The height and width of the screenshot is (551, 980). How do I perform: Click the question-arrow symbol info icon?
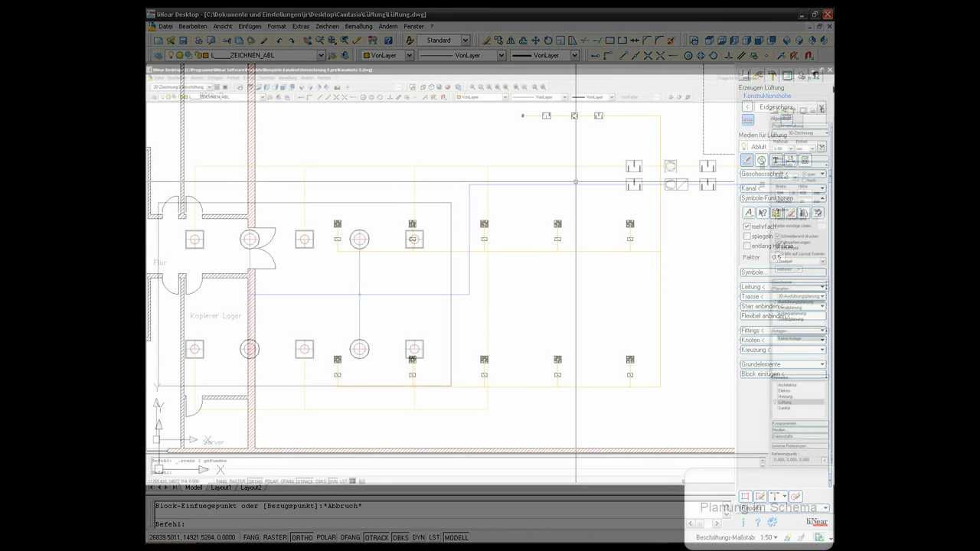[x=762, y=213]
